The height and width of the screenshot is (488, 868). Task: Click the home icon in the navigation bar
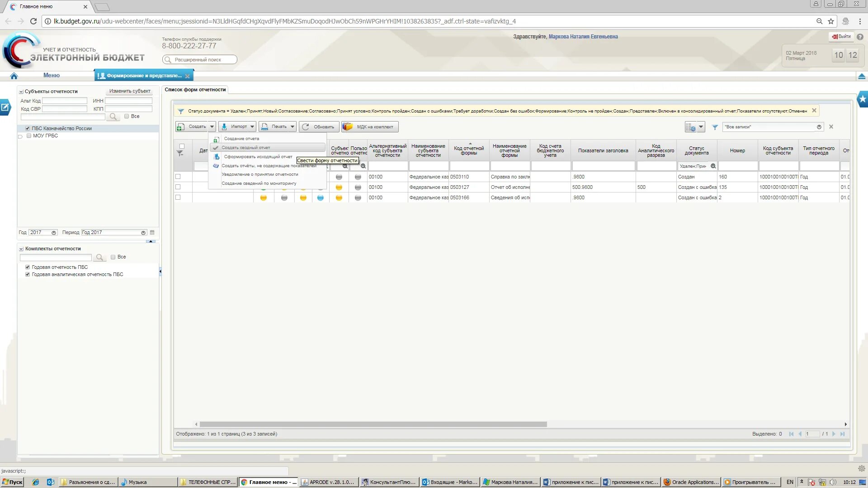[14, 76]
